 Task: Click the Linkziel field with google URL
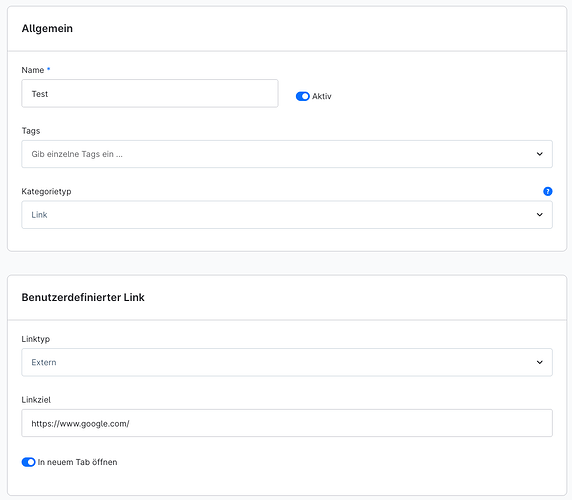pos(287,423)
